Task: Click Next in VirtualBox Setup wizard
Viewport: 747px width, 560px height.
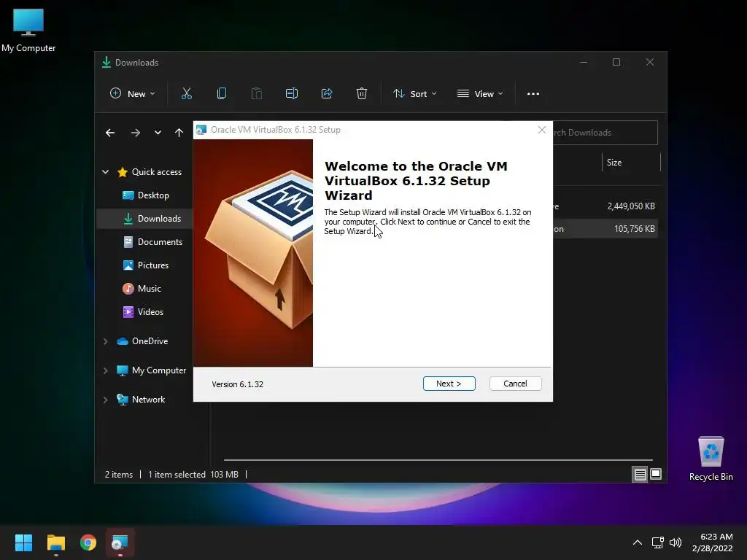Action: click(449, 384)
